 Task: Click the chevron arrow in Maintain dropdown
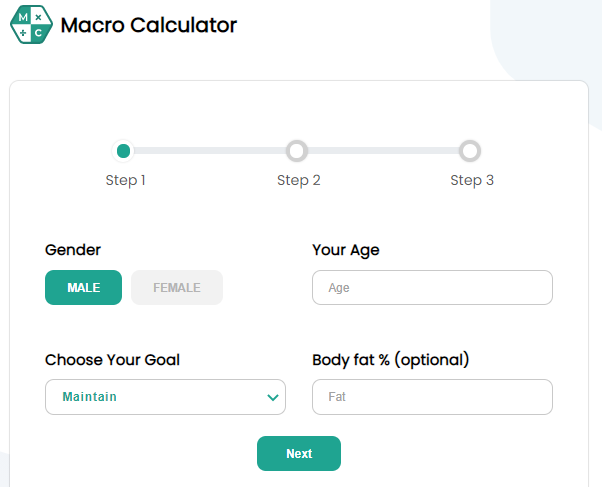[x=273, y=398]
